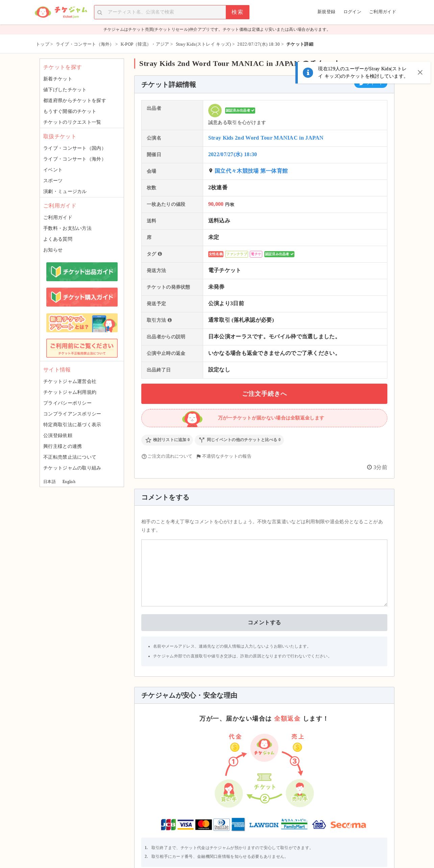Click the LAWSON payment logo
Viewport: 434px width, 868px height.
[264, 825]
